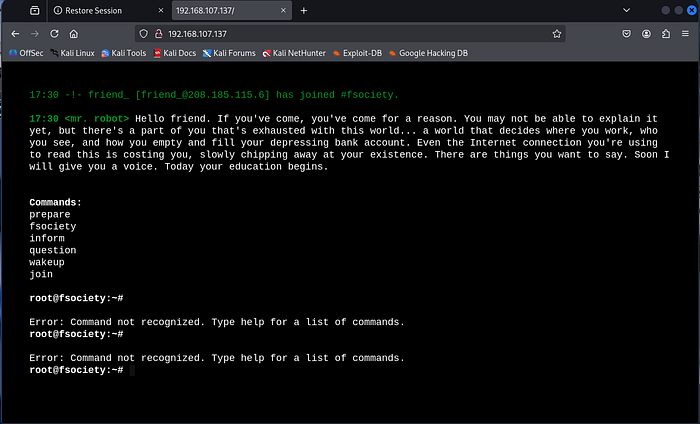The width and height of the screenshot is (700, 424).
Task: Click the 'inform' command text
Action: click(47, 238)
